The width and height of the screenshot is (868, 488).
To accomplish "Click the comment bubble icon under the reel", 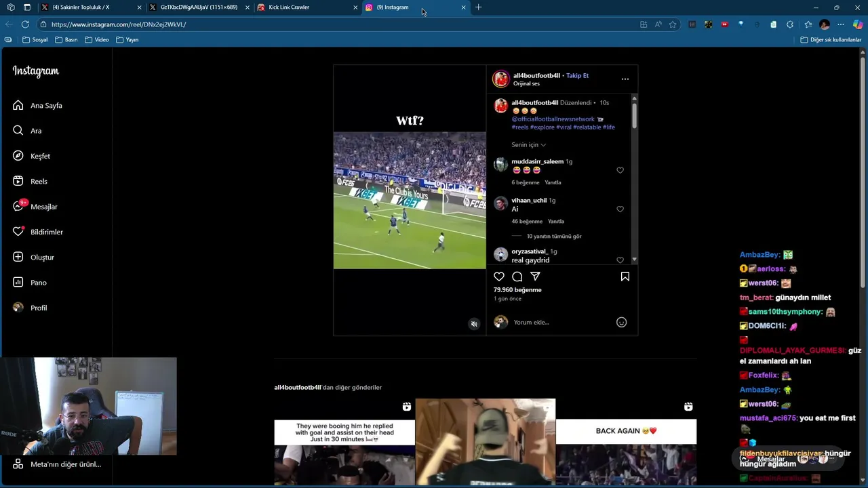I will point(517,277).
